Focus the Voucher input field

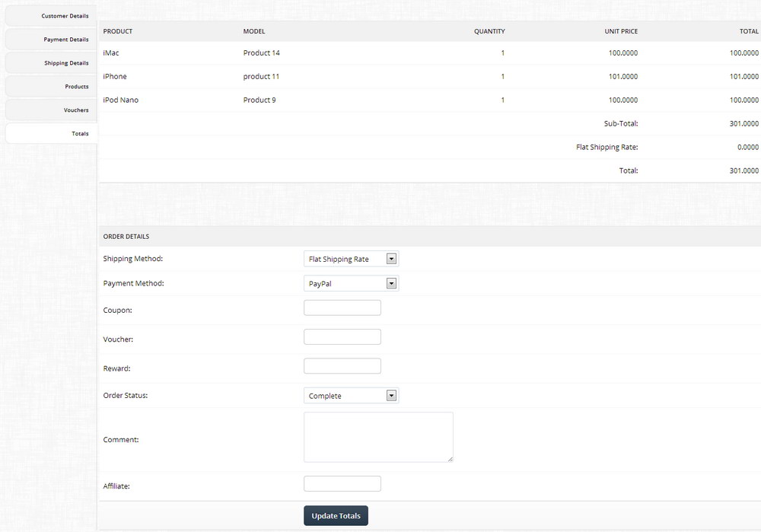coord(342,337)
